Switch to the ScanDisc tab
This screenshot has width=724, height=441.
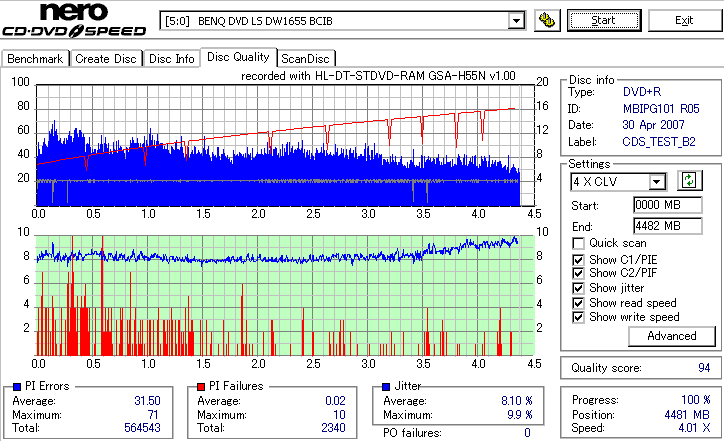point(305,59)
